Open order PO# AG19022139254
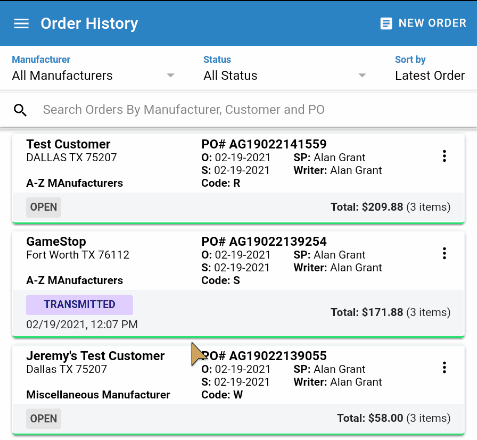The width and height of the screenshot is (477, 440). tap(264, 241)
